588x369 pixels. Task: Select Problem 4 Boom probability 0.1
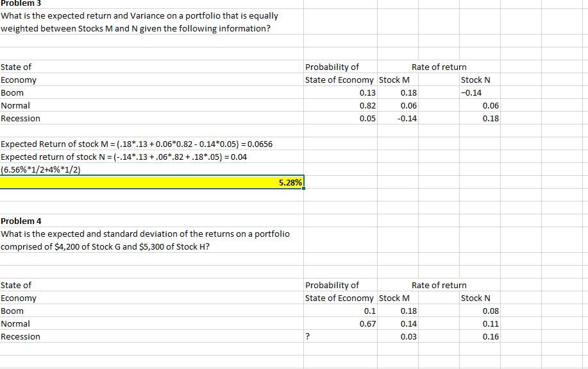click(x=370, y=311)
